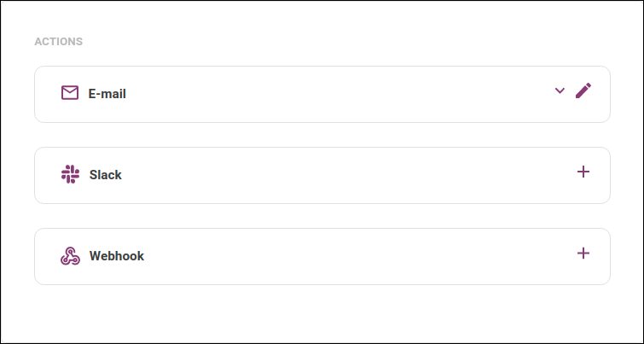644x344 pixels.
Task: Expand the E-mail action chevron
Action: (560, 90)
